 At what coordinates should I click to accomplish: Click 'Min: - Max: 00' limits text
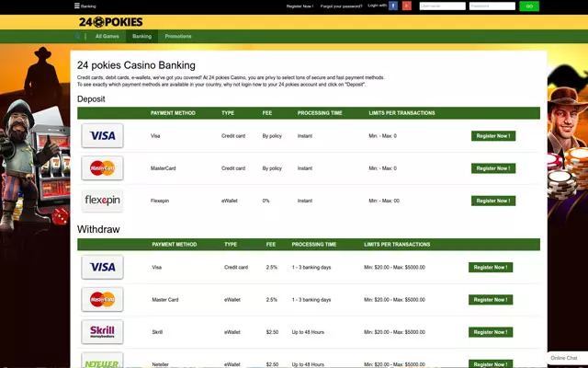pyautogui.click(x=384, y=201)
